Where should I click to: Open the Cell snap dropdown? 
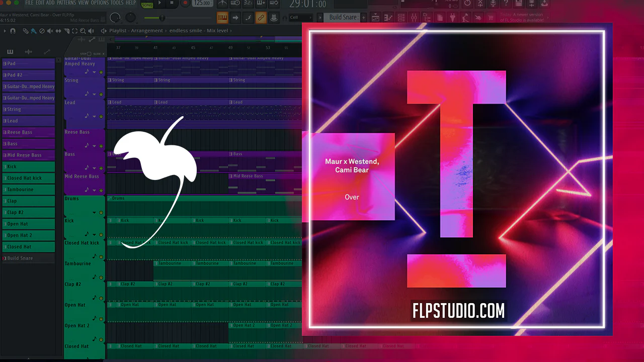pos(301,18)
